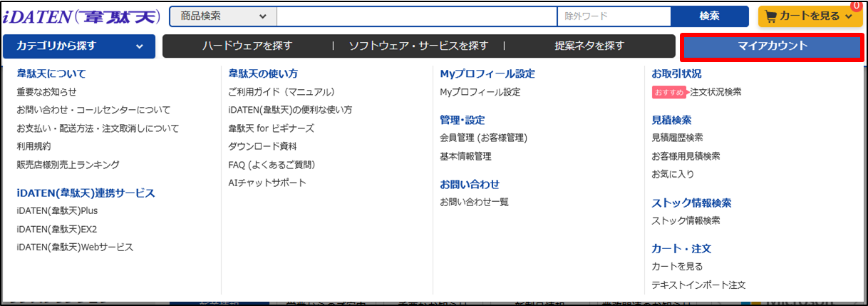Open the 商品検索 search type dropdown
868x306 pixels.
tap(222, 16)
